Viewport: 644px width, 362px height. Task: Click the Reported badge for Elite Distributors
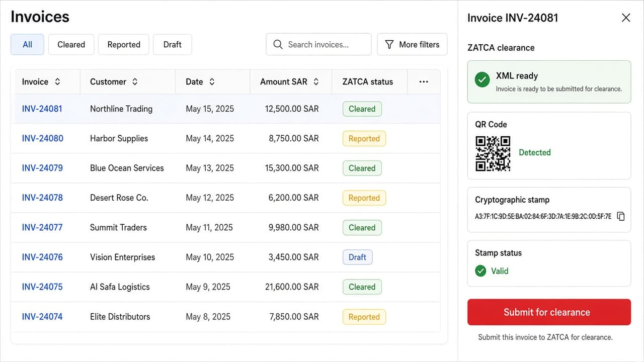click(x=364, y=316)
